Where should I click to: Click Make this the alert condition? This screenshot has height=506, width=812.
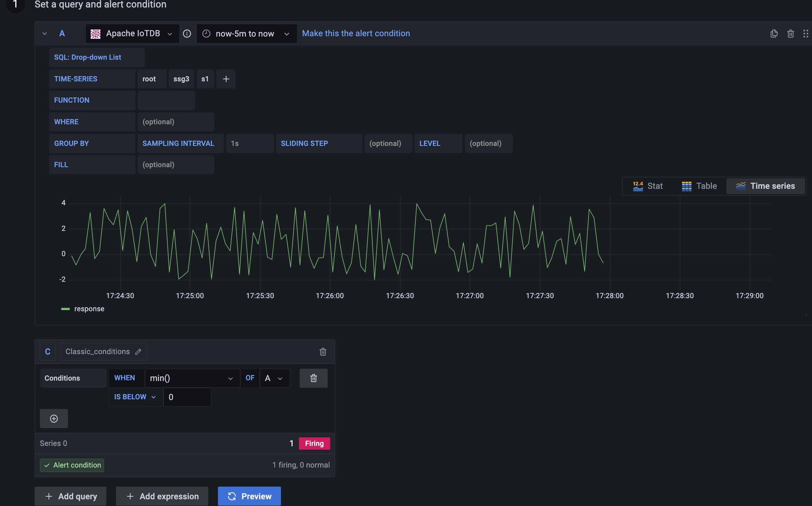click(x=356, y=33)
